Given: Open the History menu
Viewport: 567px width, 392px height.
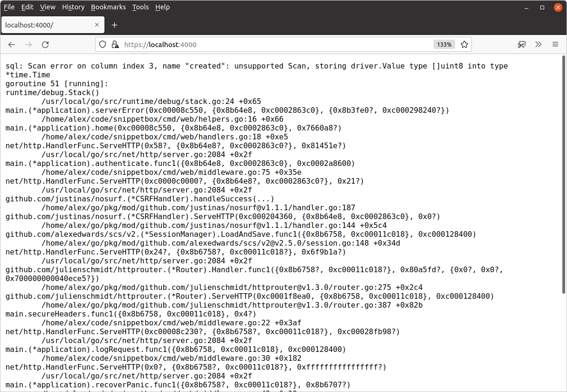Looking at the screenshot, I should coord(73,7).
